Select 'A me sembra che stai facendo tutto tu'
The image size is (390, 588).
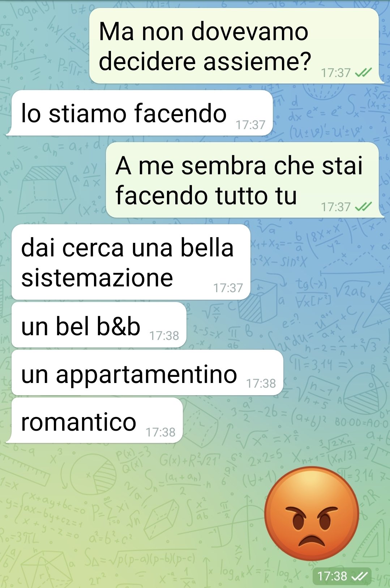(x=245, y=180)
